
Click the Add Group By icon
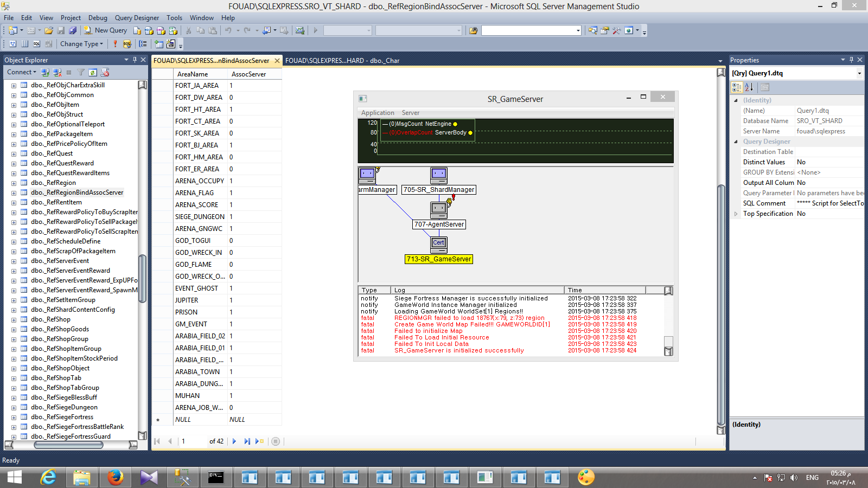[143, 44]
